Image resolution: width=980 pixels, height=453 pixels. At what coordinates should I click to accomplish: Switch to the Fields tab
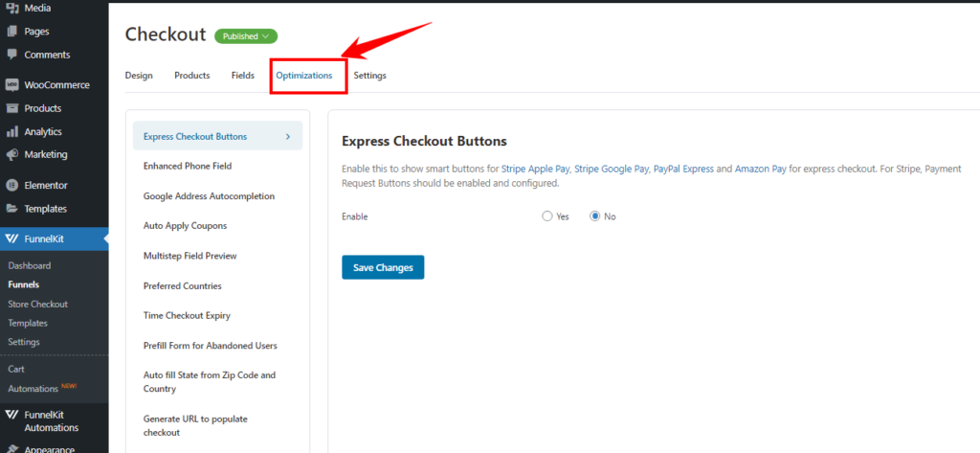242,75
